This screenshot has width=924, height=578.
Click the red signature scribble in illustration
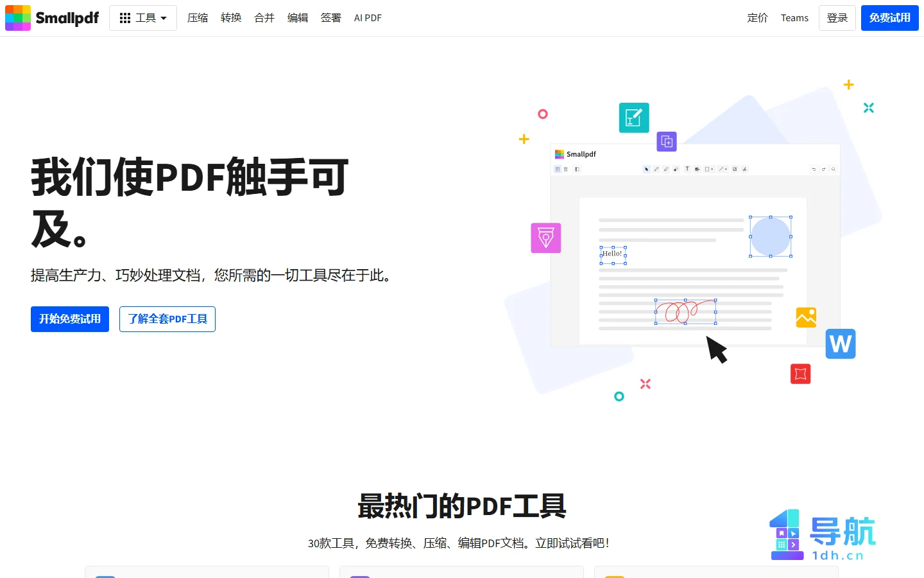point(685,311)
